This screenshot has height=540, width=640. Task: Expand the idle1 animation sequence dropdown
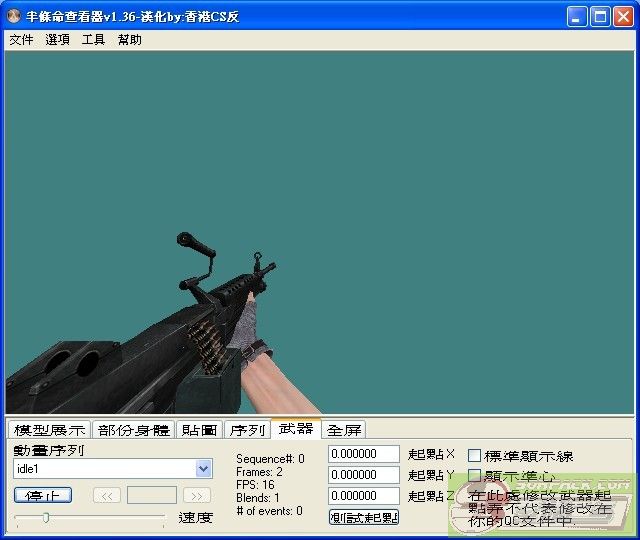[x=204, y=469]
